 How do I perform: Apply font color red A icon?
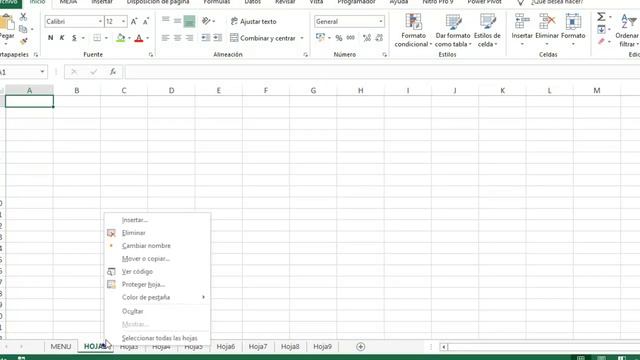pos(139,38)
